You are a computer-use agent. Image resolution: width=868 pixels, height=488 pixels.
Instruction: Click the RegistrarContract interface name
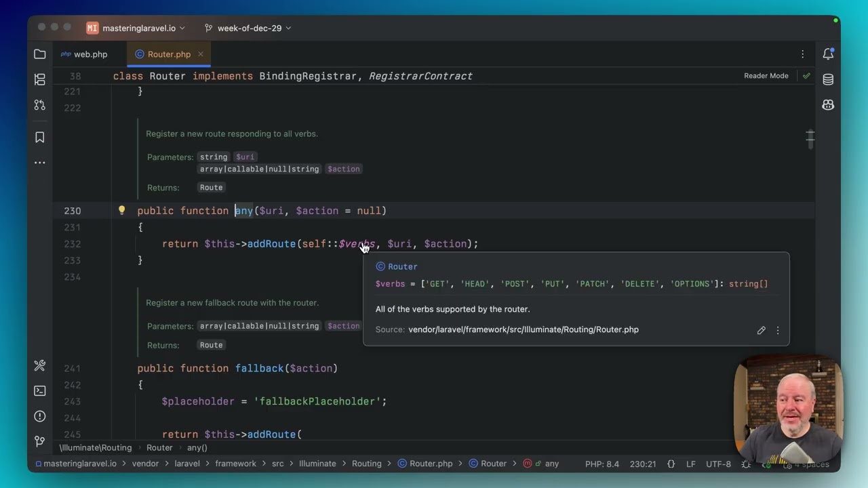click(420, 76)
